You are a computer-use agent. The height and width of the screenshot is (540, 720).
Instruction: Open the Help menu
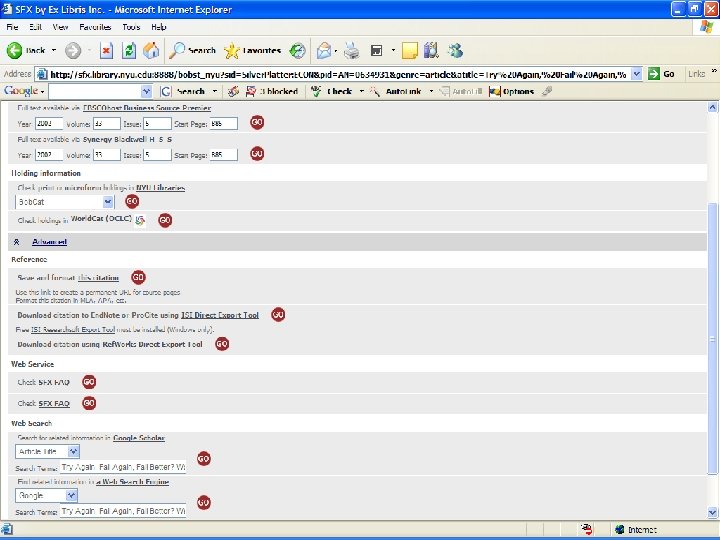(x=158, y=27)
